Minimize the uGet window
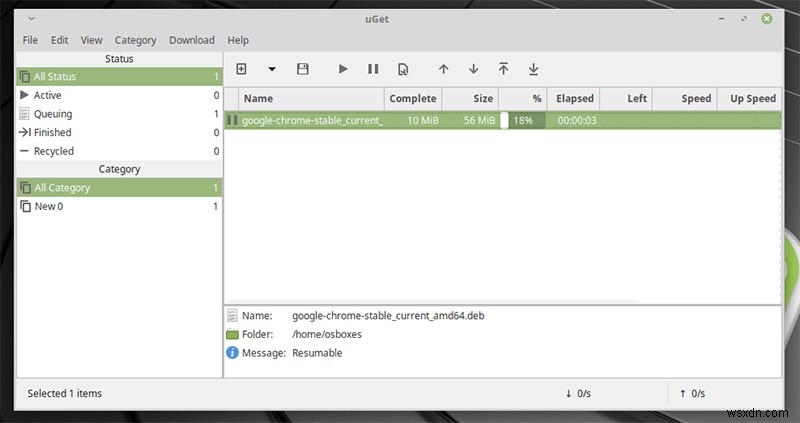800x423 pixels. click(x=721, y=19)
